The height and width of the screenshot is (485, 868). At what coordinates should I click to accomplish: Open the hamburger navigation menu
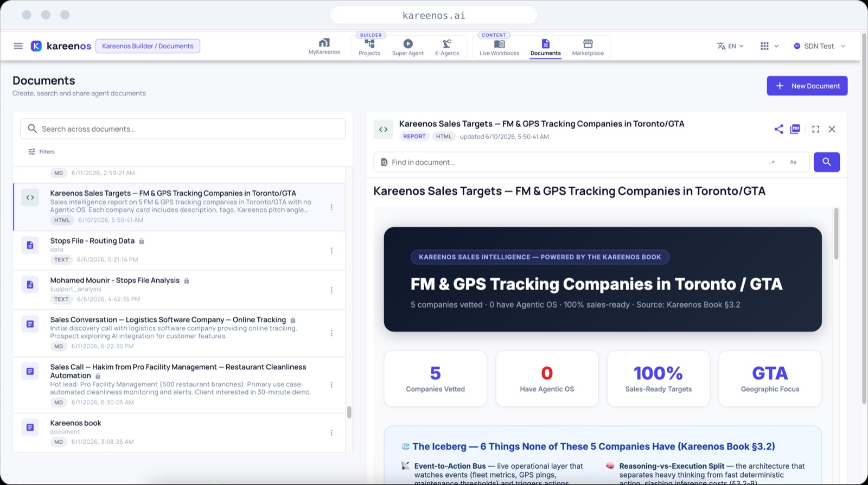18,46
